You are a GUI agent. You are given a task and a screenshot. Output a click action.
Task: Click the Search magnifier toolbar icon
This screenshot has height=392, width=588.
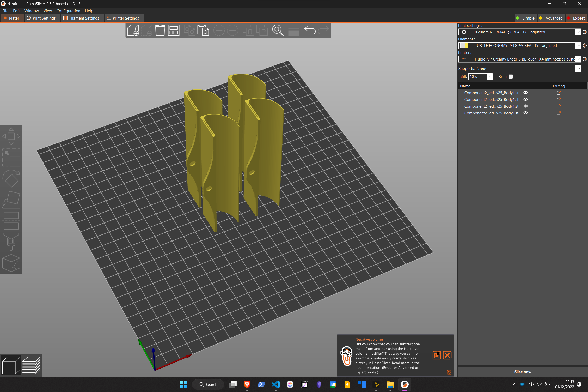(278, 31)
